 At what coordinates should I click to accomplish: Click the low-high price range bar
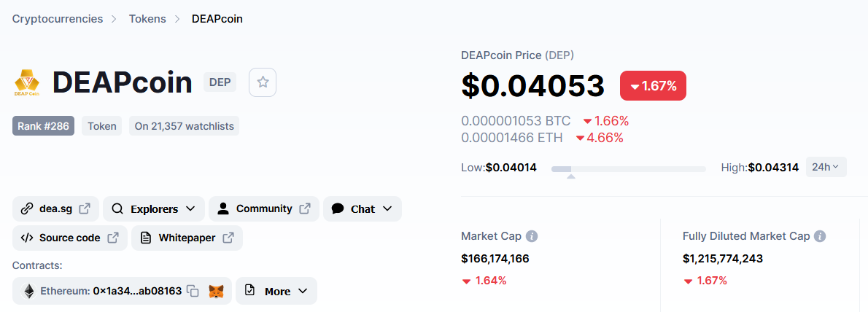click(x=628, y=168)
